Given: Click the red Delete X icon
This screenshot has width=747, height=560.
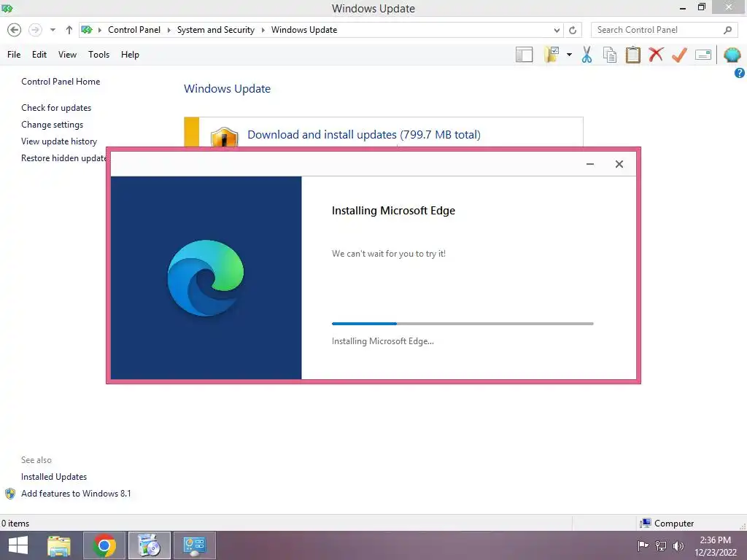Looking at the screenshot, I should [x=656, y=54].
